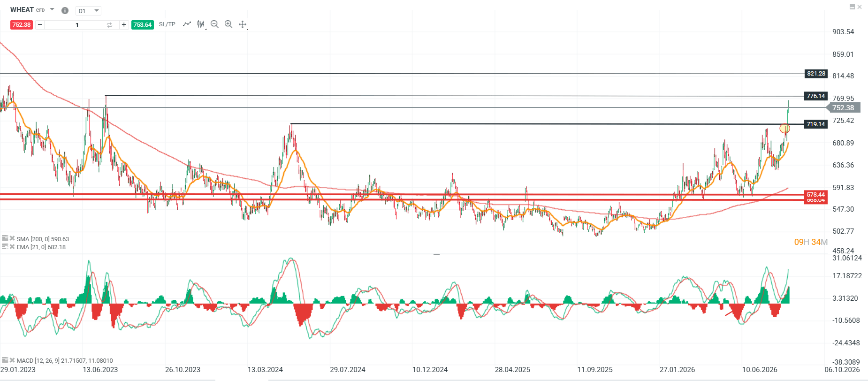The height and width of the screenshot is (381, 868).
Task: Click the 29.07.2024 date axis label
Action: (348, 370)
